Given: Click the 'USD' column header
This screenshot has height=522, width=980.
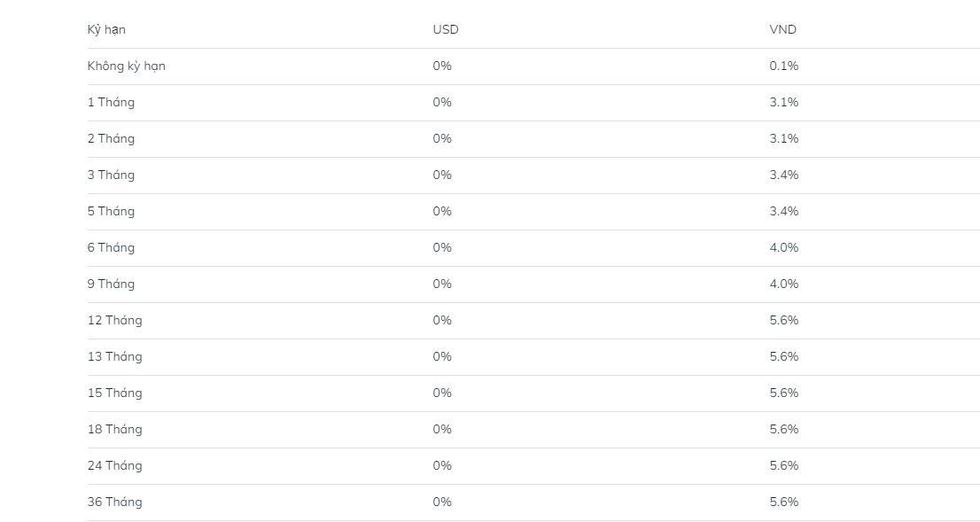Looking at the screenshot, I should pyautogui.click(x=446, y=30).
